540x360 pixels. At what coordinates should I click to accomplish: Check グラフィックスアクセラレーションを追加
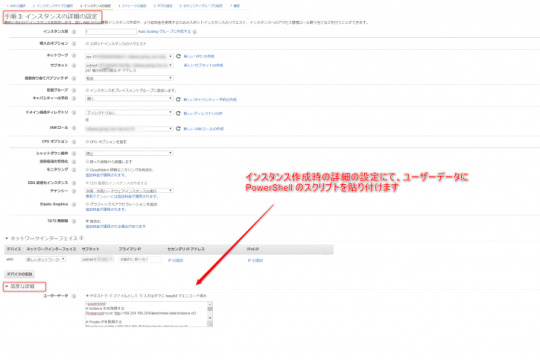pos(87,204)
